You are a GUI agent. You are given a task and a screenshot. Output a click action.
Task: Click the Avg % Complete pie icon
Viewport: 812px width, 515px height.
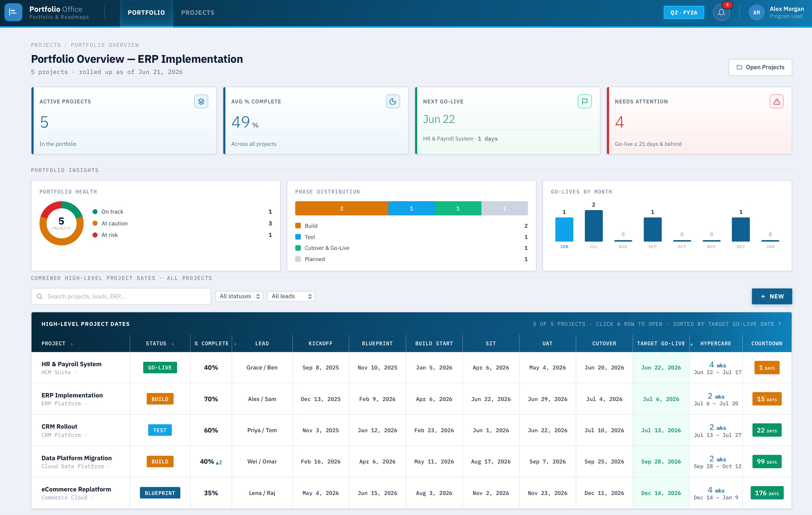[x=393, y=102]
